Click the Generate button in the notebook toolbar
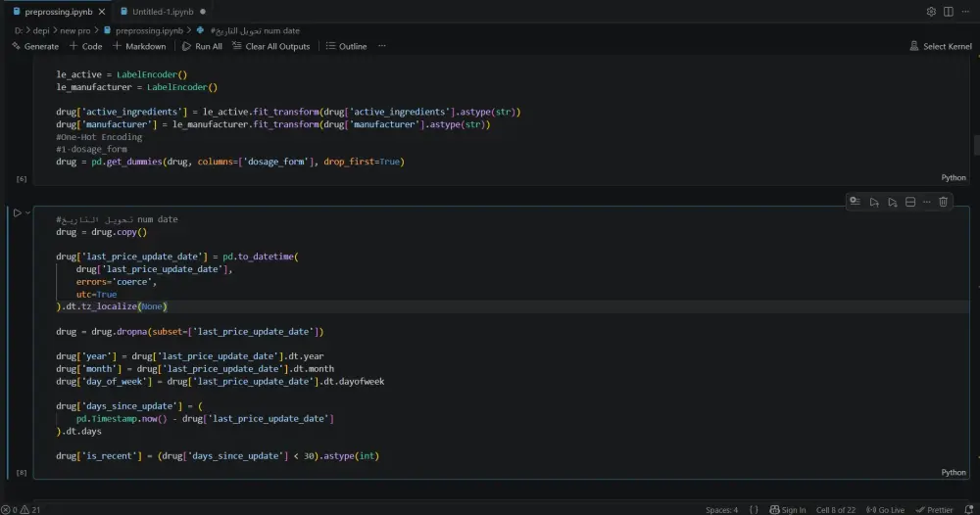The height and width of the screenshot is (515, 980). pos(35,46)
